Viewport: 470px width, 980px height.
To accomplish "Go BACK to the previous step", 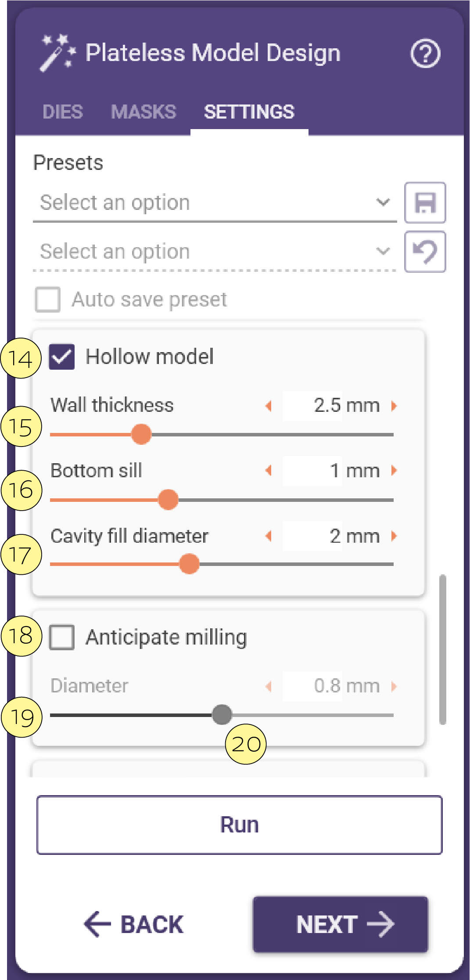I will coord(134,924).
